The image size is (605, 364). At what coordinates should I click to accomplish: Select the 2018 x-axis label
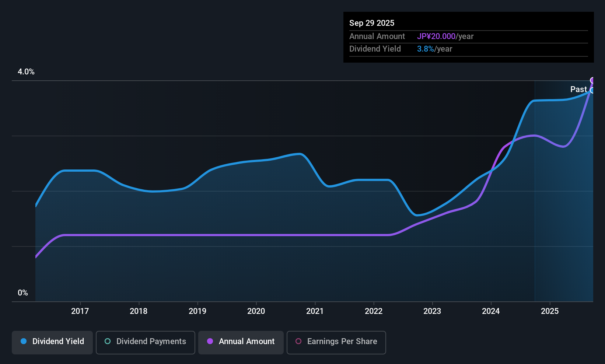click(x=139, y=311)
